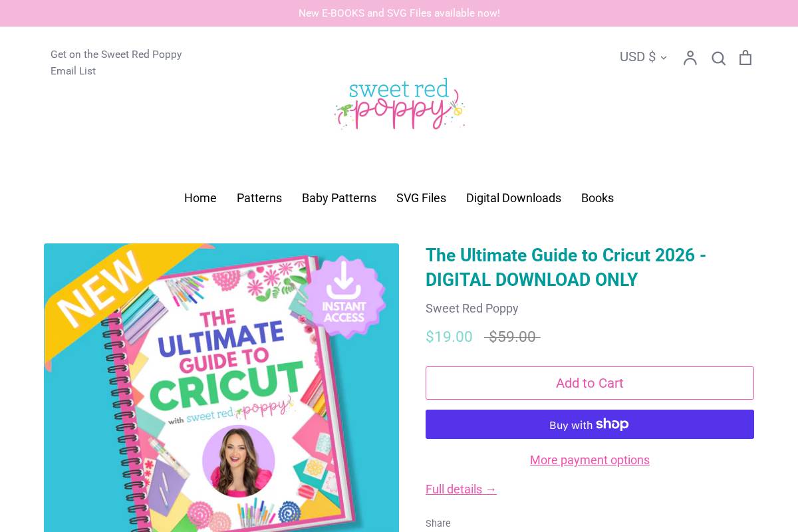The height and width of the screenshot is (532, 798).
Task: Click the Sweet Red Poppy logo
Action: tap(399, 104)
